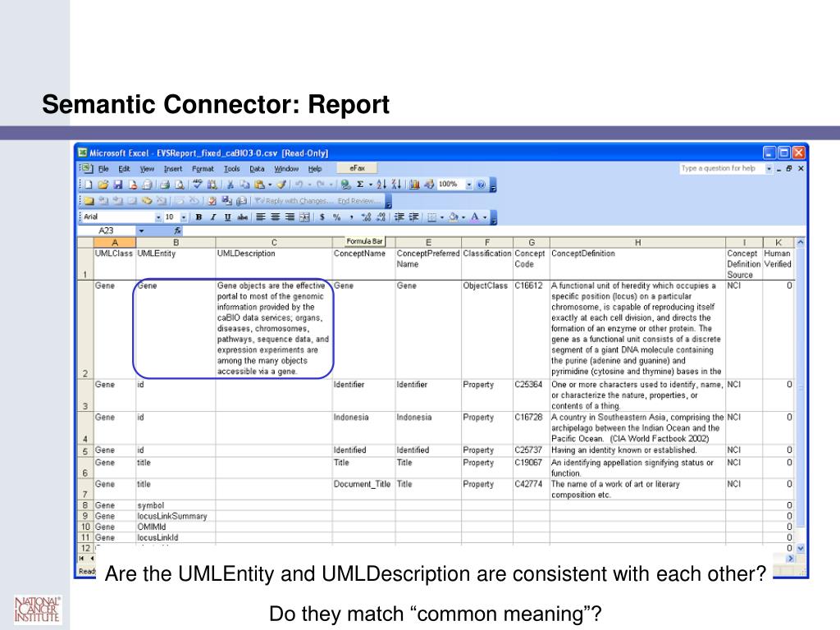This screenshot has height=630, width=840.
Task: Toggle Italic formatting
Action: pos(213,217)
